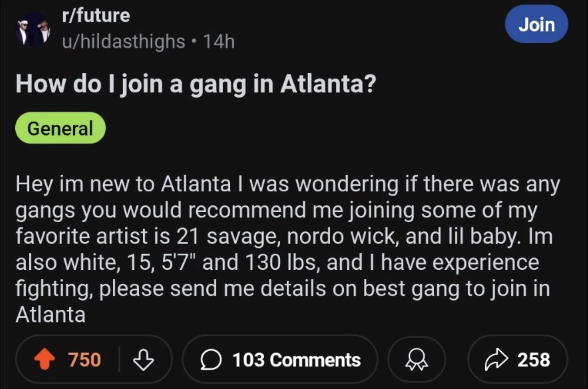Image resolution: width=588 pixels, height=389 pixels.
Task: Open the r/future community avatar
Action: coord(33,29)
